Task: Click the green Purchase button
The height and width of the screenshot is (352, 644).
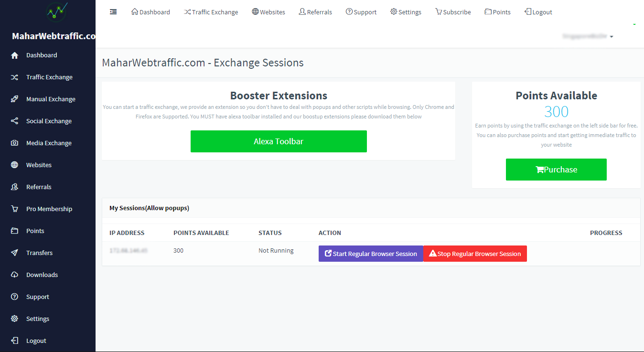Action: point(556,170)
